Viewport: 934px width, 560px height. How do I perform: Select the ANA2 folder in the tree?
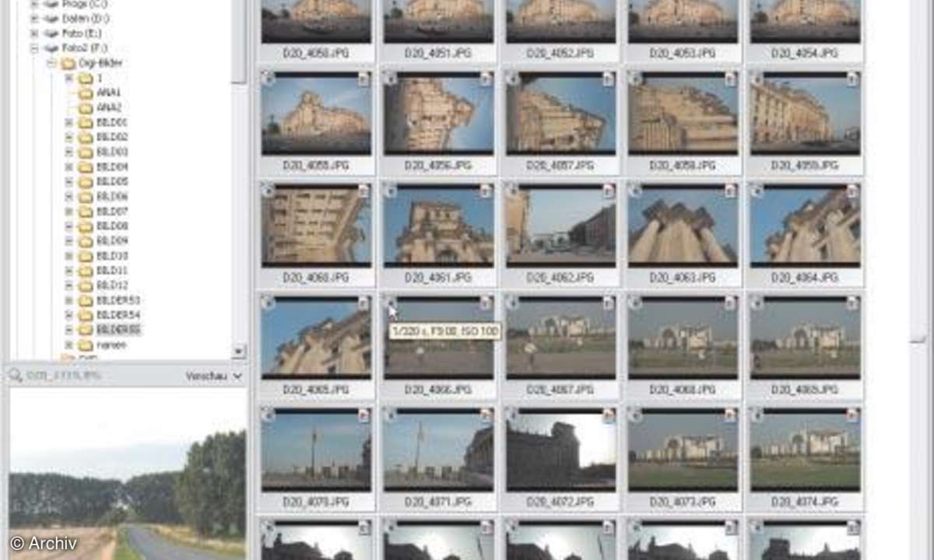pos(109,107)
